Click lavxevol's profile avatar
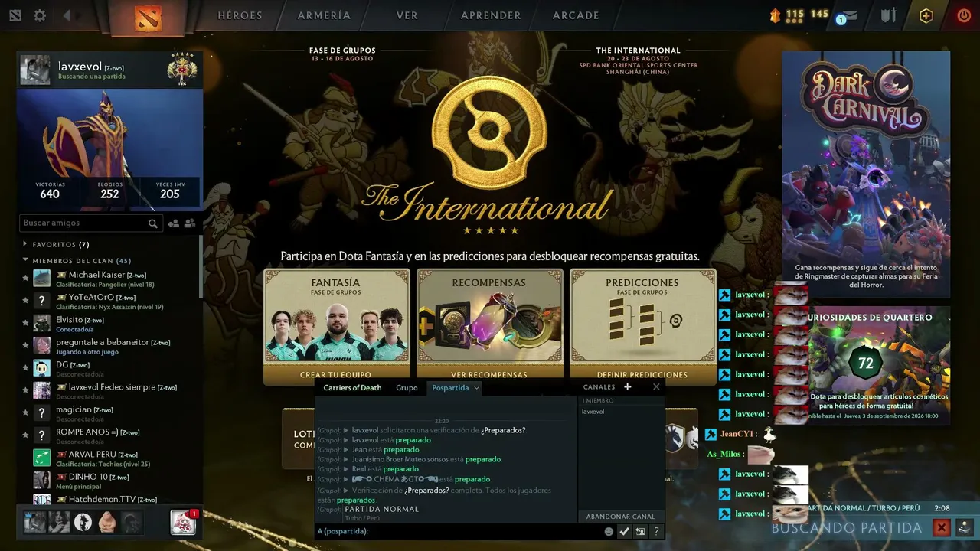980x551 pixels. [x=35, y=70]
